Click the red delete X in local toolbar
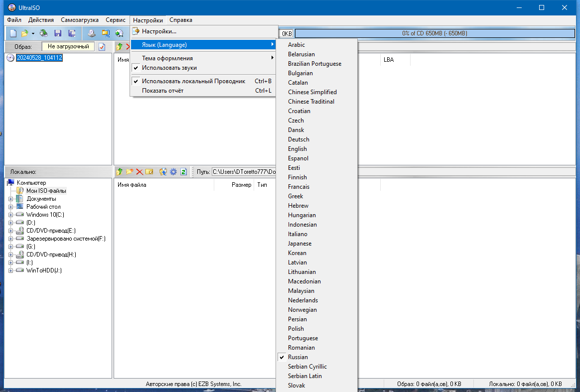The height and width of the screenshot is (392, 580). click(x=140, y=172)
